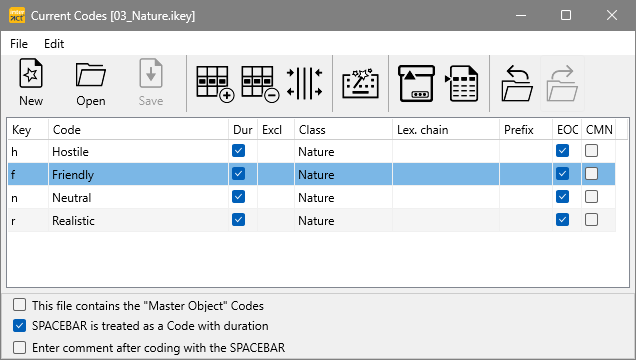Toggle EOC checkbox in Hostile row
This screenshot has height=360, width=636.
(562, 151)
